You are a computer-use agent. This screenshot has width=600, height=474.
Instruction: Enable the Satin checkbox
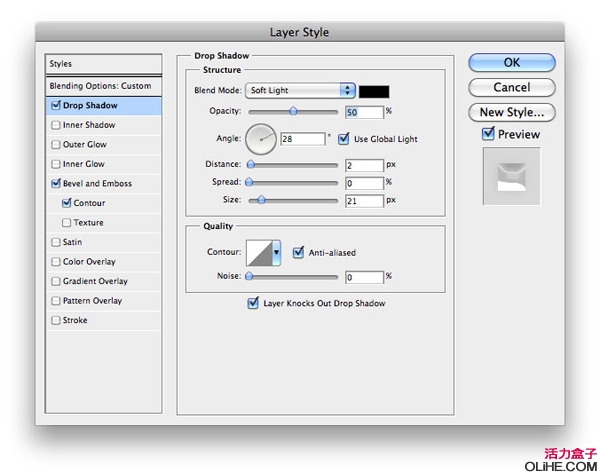click(x=56, y=242)
